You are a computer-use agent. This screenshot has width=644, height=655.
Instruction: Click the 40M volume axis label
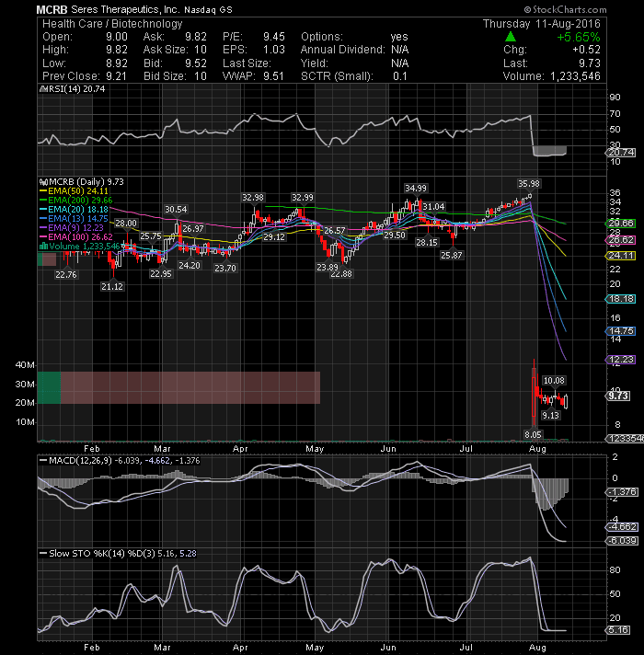point(25,364)
